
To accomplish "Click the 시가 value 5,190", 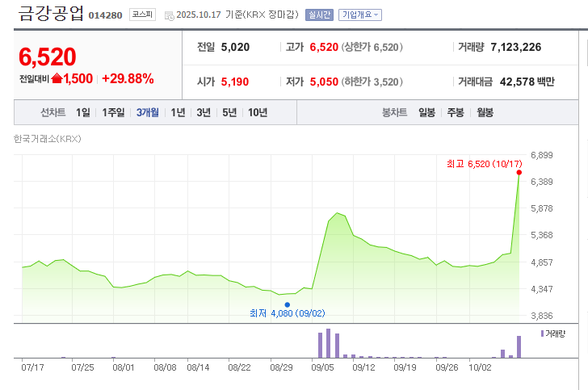I will pos(235,82).
